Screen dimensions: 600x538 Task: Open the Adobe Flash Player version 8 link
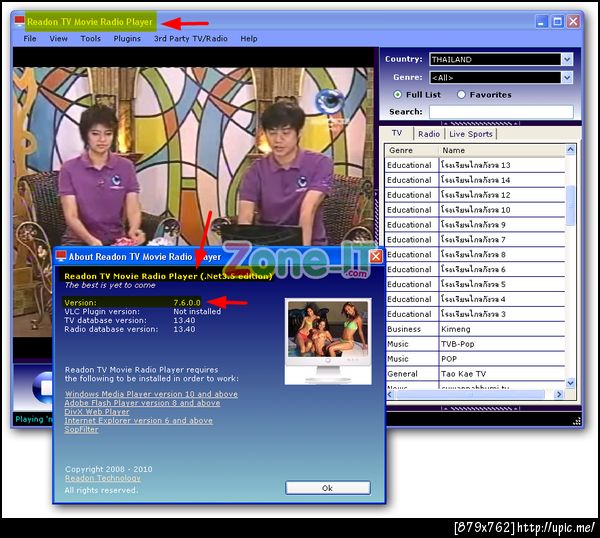142,403
